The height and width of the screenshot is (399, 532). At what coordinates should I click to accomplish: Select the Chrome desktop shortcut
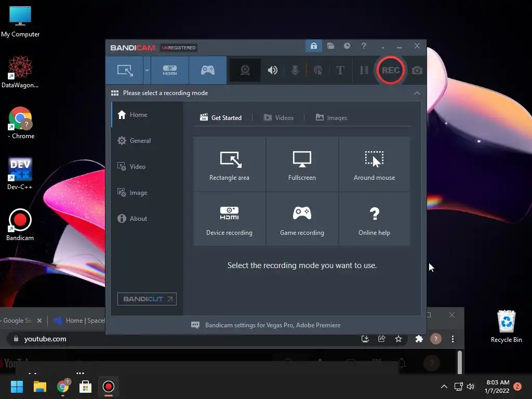[x=20, y=123]
